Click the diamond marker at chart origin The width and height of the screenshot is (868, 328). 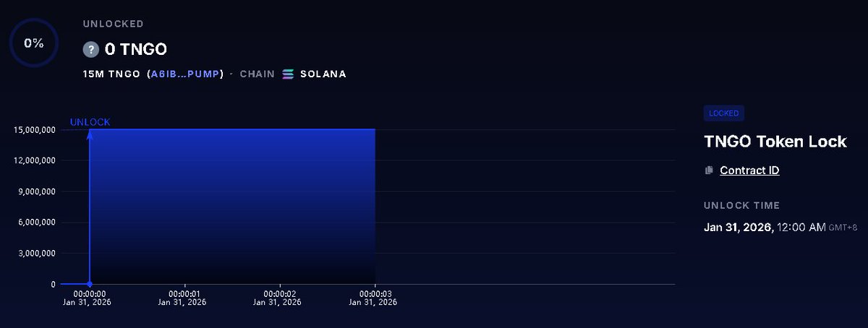tap(90, 284)
